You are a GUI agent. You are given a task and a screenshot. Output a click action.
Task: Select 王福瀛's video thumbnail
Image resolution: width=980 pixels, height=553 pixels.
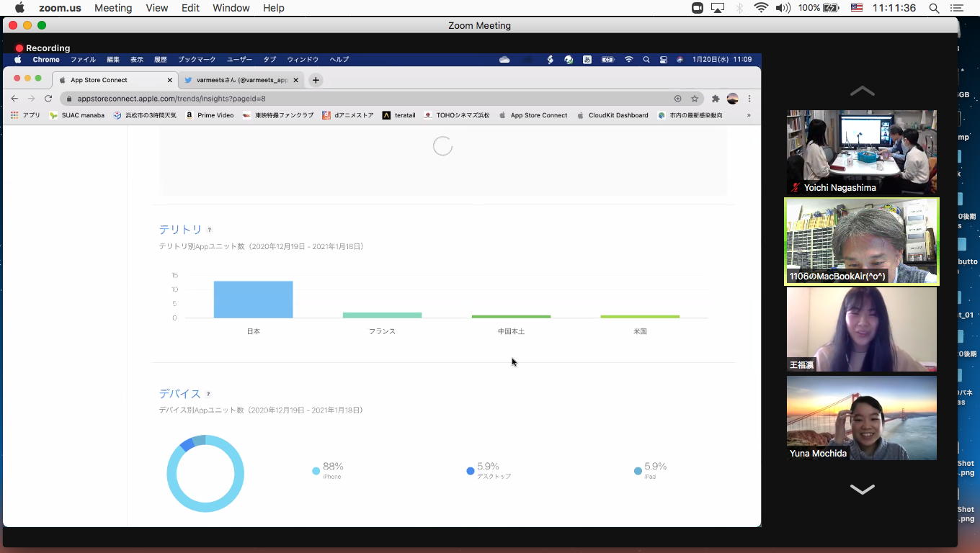[862, 329]
